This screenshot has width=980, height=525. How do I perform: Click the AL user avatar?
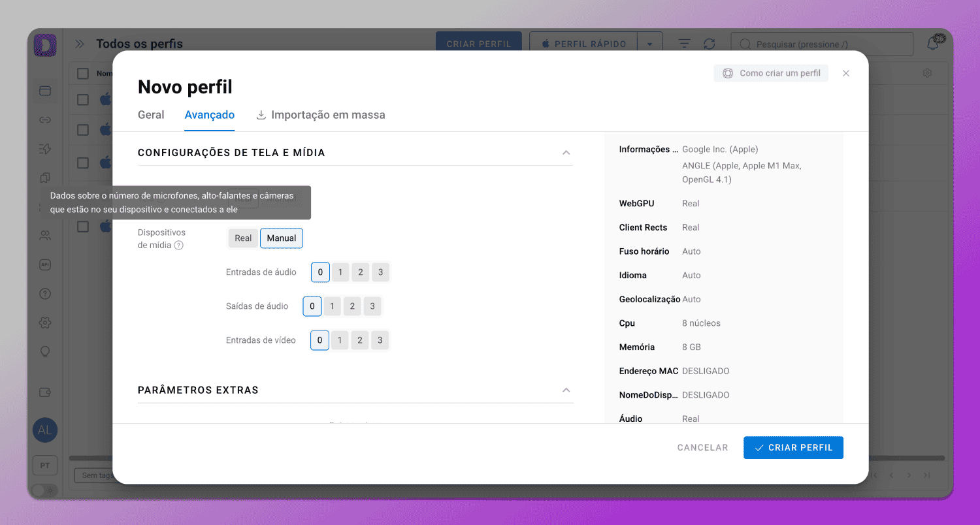click(x=45, y=430)
